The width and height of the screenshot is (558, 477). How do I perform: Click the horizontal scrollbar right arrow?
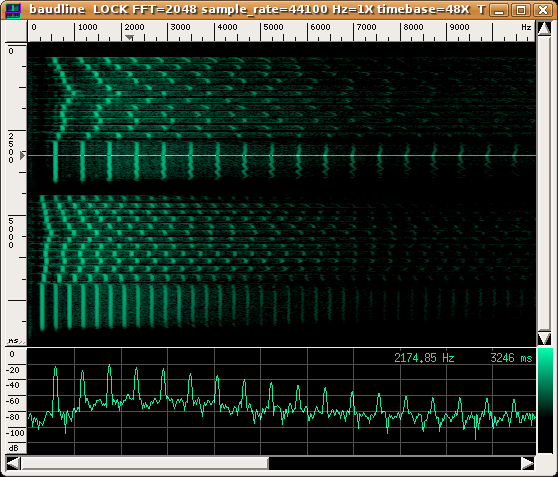[528, 463]
